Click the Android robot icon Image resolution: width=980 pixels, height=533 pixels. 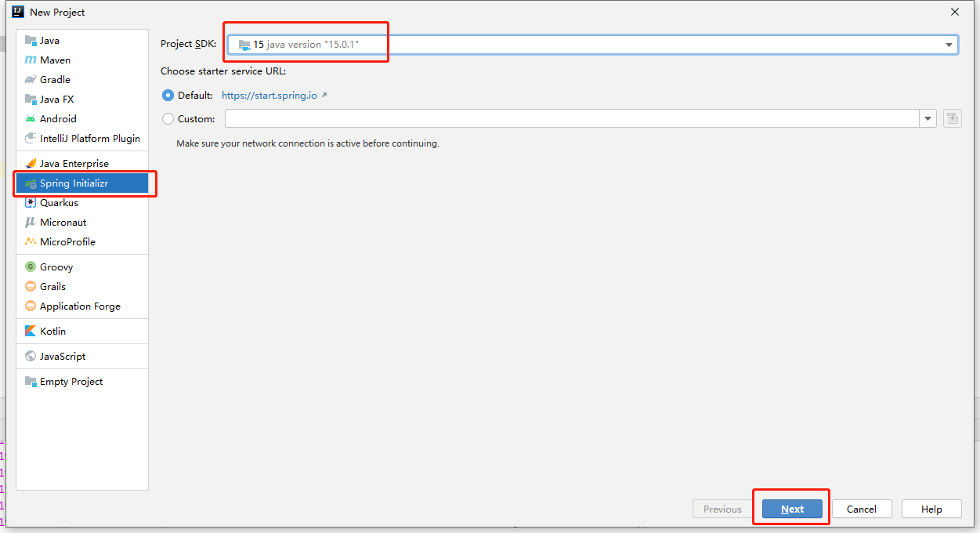tap(31, 119)
